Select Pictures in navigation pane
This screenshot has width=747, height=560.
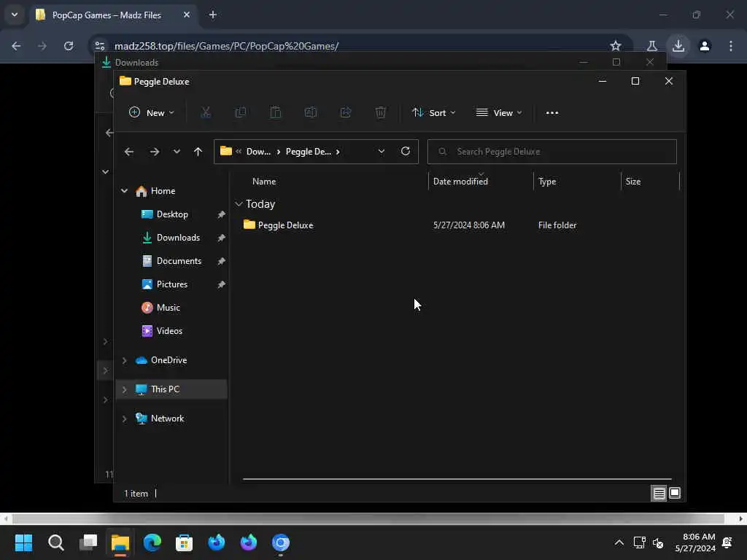(171, 284)
